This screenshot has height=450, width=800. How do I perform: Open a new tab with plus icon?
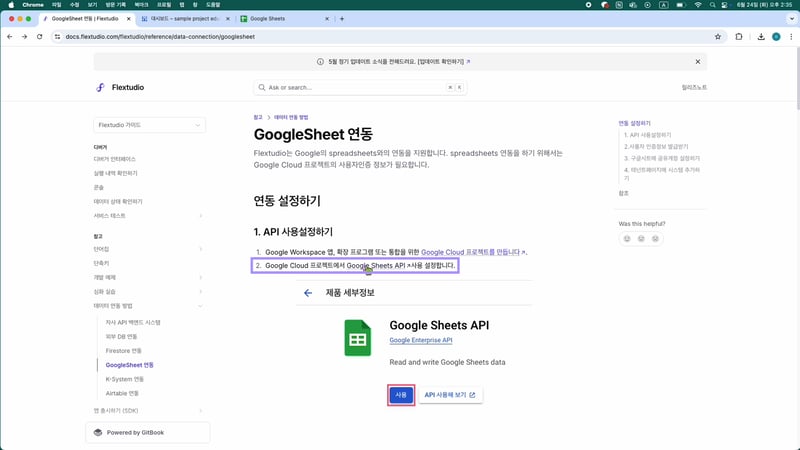coord(342,18)
